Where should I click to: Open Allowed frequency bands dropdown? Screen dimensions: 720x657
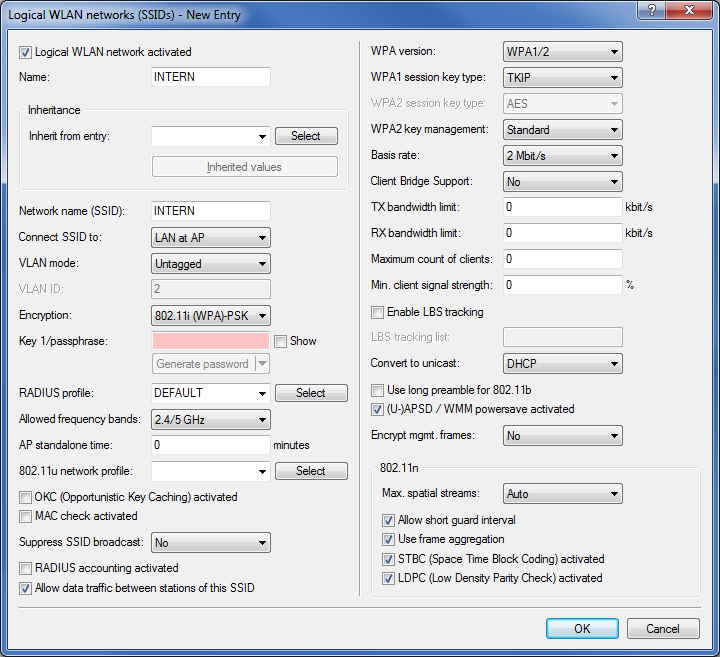pos(211,420)
